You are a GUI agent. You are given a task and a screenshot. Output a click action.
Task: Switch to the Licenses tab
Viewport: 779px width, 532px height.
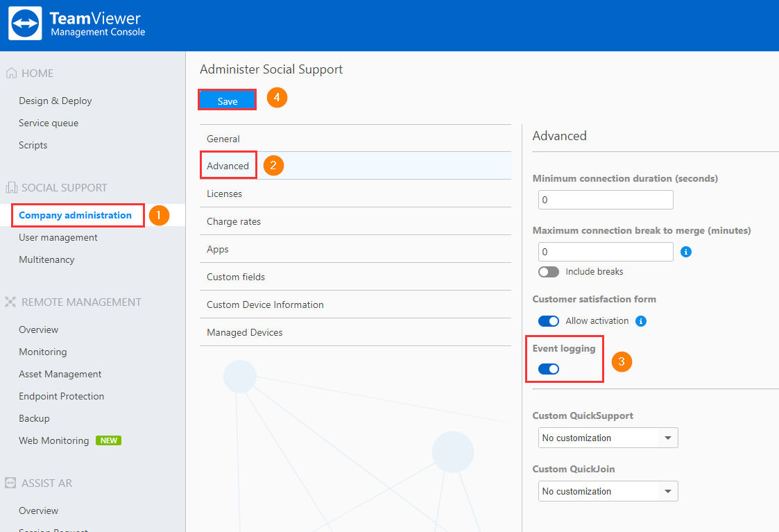(x=224, y=194)
